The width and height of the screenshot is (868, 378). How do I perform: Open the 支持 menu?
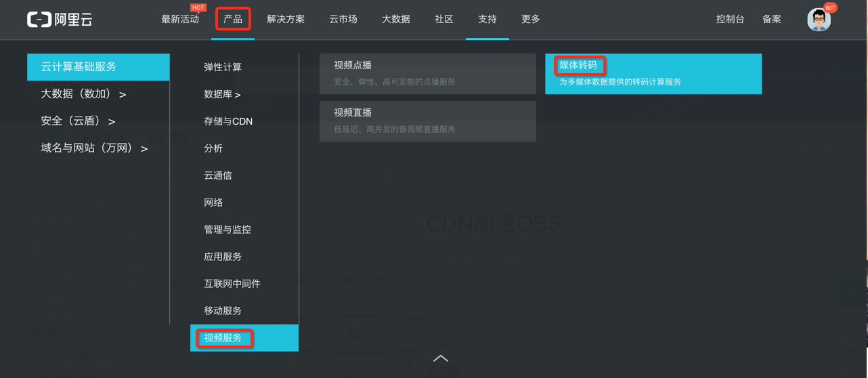[x=487, y=19]
